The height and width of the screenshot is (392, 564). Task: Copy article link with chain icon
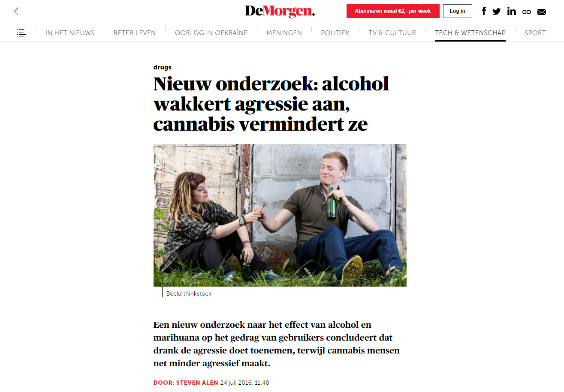[x=527, y=12]
